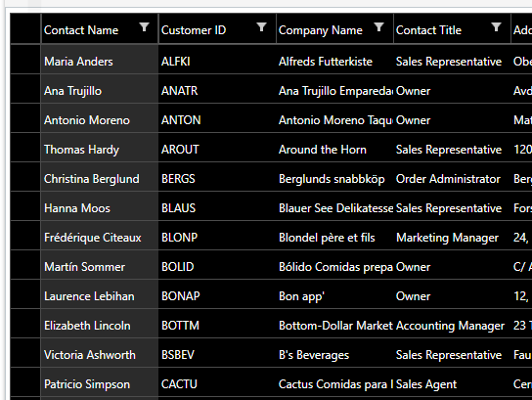Click Sales Representative in Hanna Moos row
The width and height of the screenshot is (532, 400).
[452, 206]
